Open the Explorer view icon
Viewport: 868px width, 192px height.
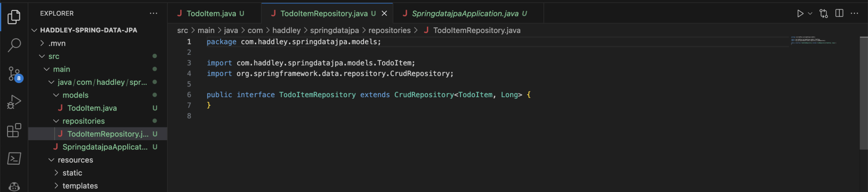point(14,17)
